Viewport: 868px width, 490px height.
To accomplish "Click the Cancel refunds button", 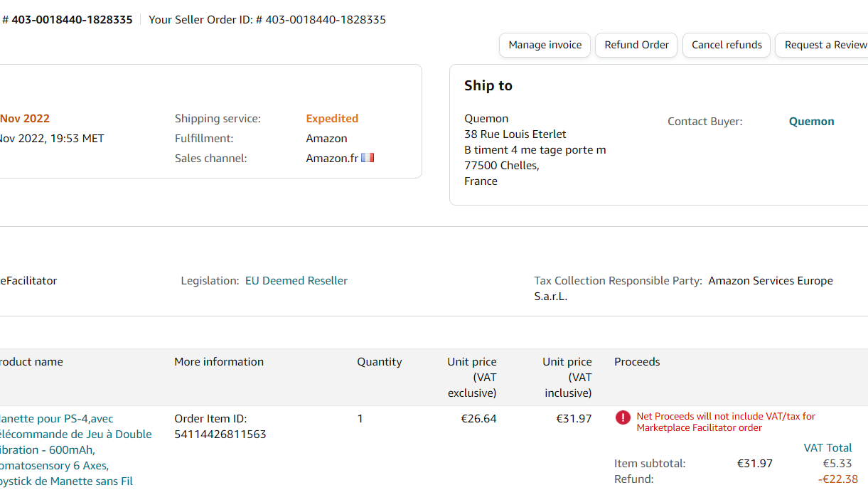I will click(727, 45).
